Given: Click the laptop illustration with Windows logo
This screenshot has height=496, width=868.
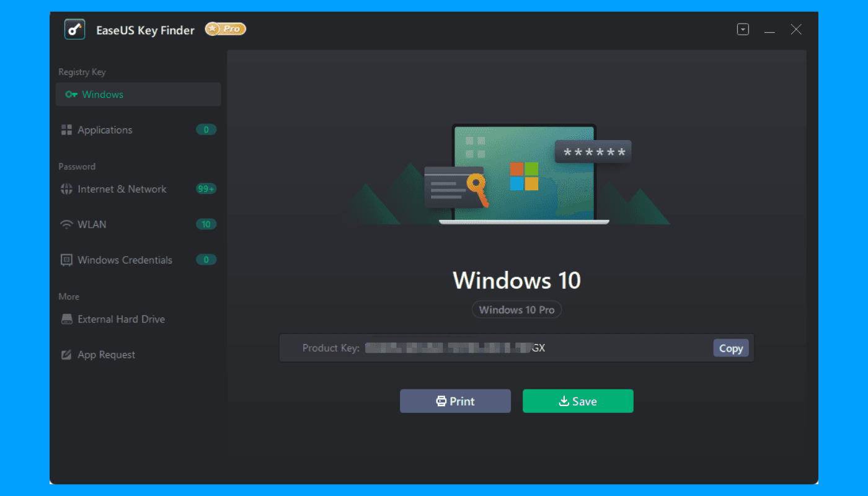Looking at the screenshot, I should (x=524, y=174).
